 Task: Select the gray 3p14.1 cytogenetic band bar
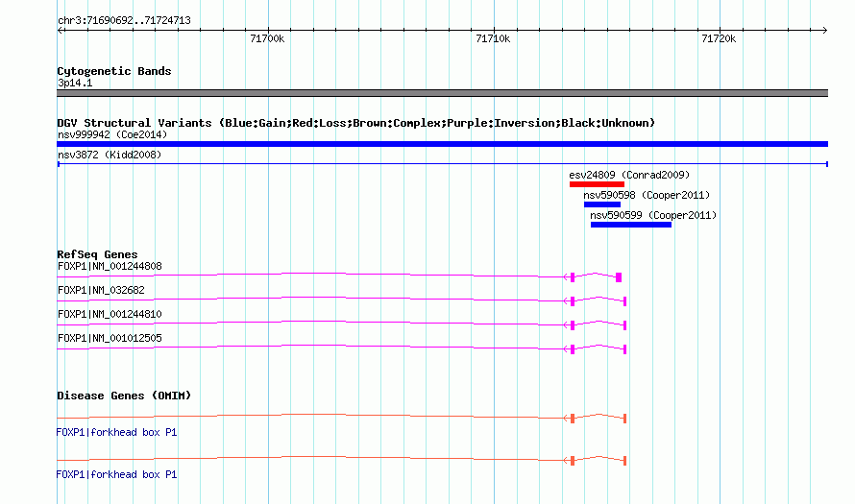(442, 93)
